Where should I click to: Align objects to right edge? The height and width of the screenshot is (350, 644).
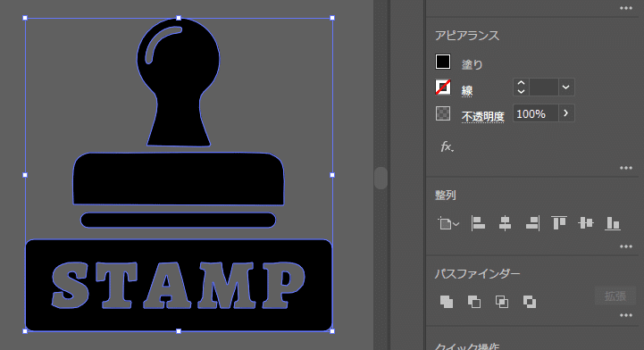[532, 223]
